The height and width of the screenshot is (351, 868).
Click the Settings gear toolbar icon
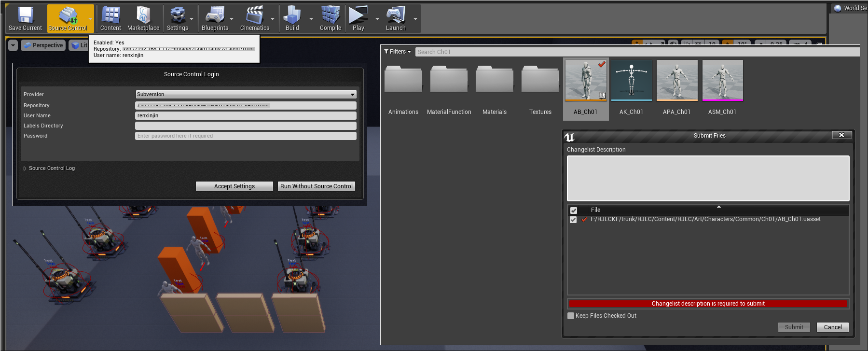pos(178,19)
